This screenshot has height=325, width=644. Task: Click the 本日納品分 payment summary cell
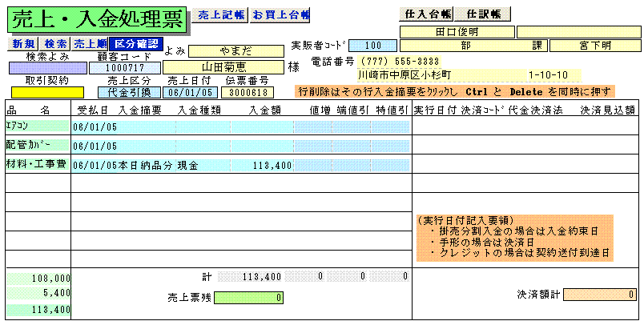tap(146, 166)
